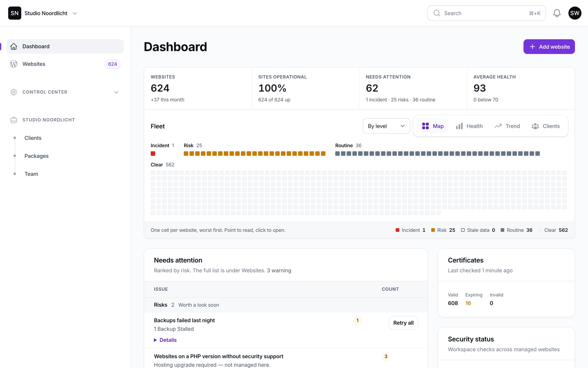This screenshot has width=588, height=368.
Task: Click the Needs Attention value 62
Action: 372,88
